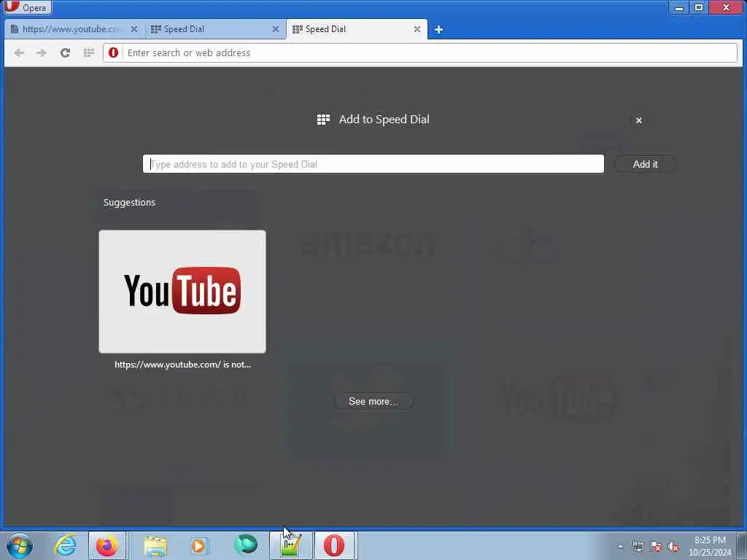Open the Action Center flag icon
Screen dimensions: 747x560
coord(656,546)
